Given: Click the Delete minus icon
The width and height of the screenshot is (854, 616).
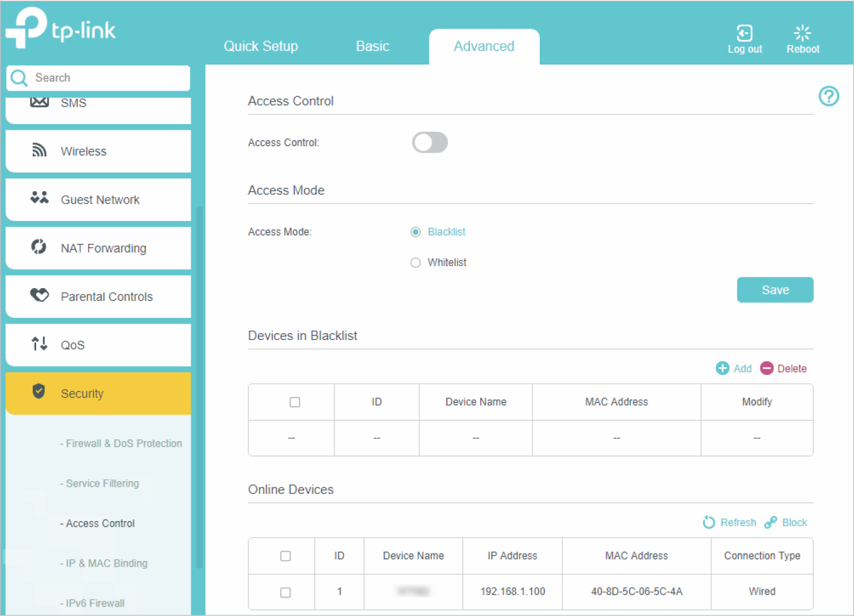Looking at the screenshot, I should pos(767,368).
